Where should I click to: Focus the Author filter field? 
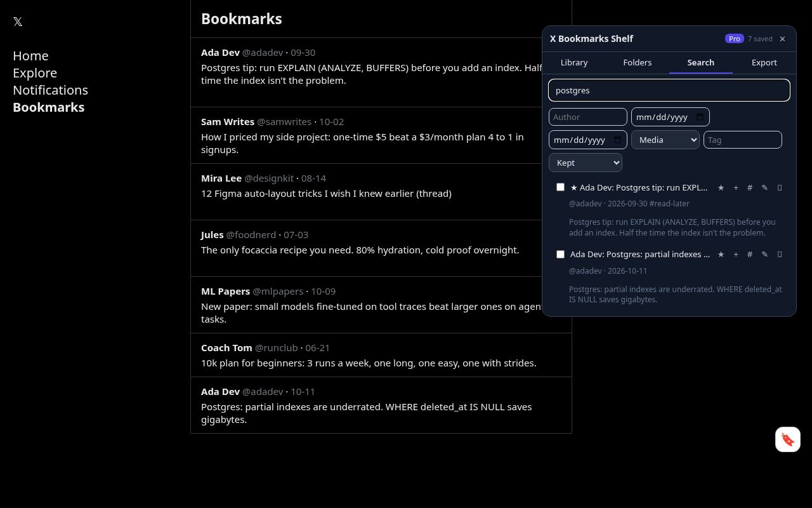tap(588, 117)
